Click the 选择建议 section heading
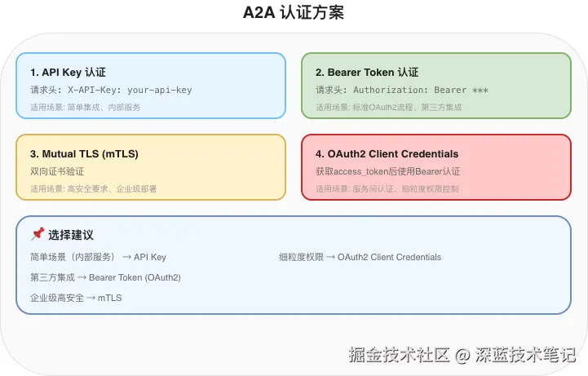Screen dimensions: 588x376 pos(71,235)
